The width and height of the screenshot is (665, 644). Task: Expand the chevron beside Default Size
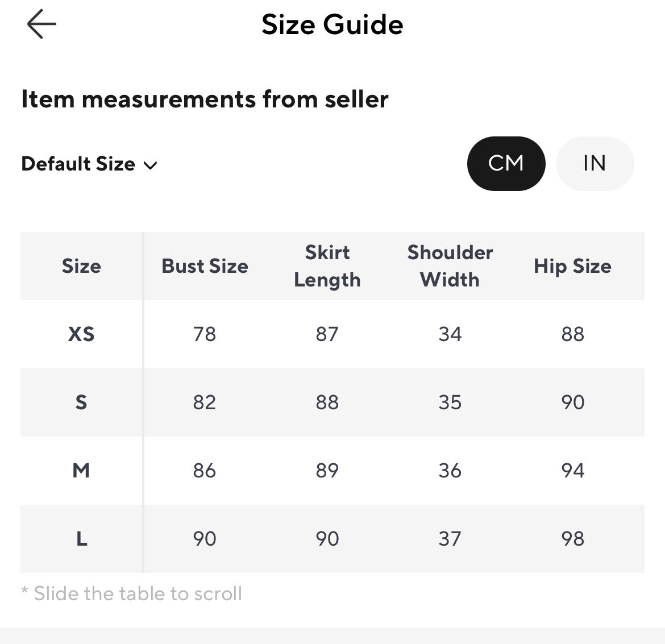click(150, 165)
